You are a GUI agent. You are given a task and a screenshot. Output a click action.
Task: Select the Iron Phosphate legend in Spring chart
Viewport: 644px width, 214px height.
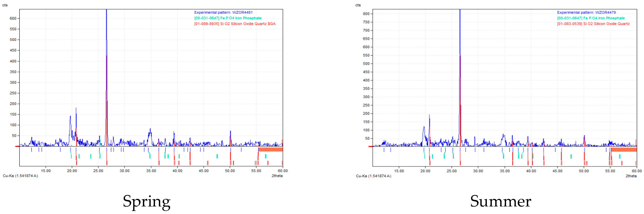pyautogui.click(x=228, y=18)
